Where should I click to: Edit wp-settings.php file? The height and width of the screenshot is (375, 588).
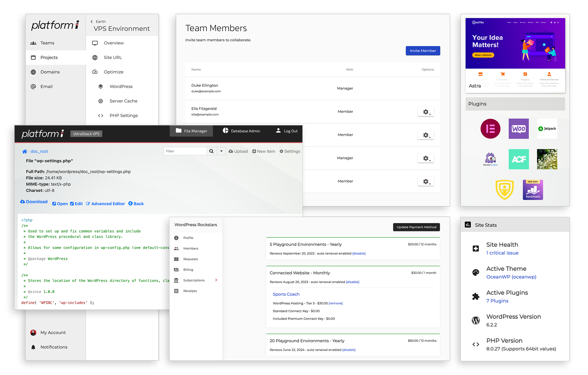(x=76, y=204)
